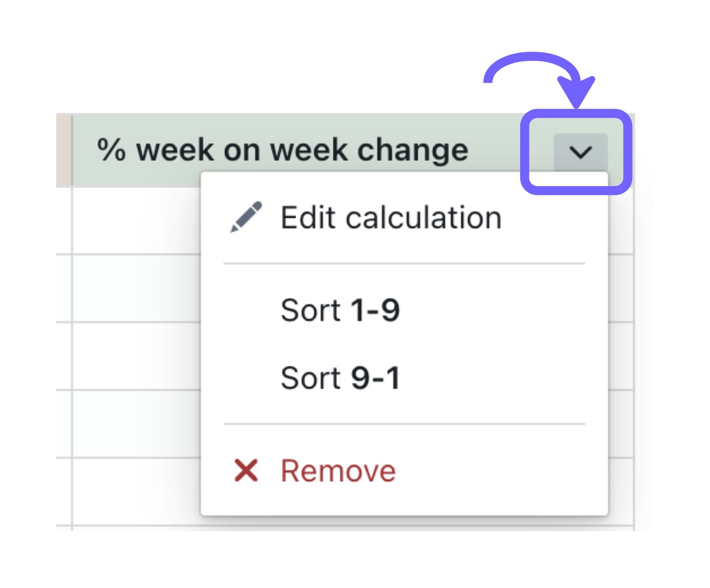Select Sort 1-9 ascending option

click(404, 310)
